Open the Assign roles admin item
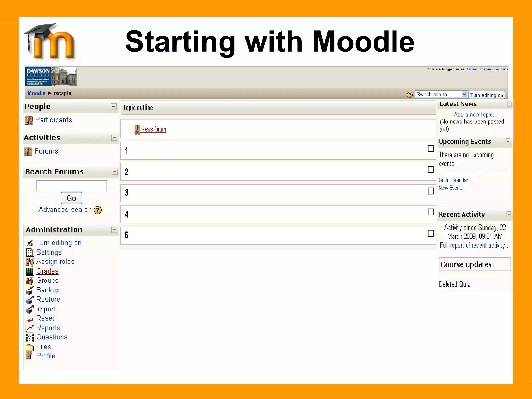 coord(55,262)
